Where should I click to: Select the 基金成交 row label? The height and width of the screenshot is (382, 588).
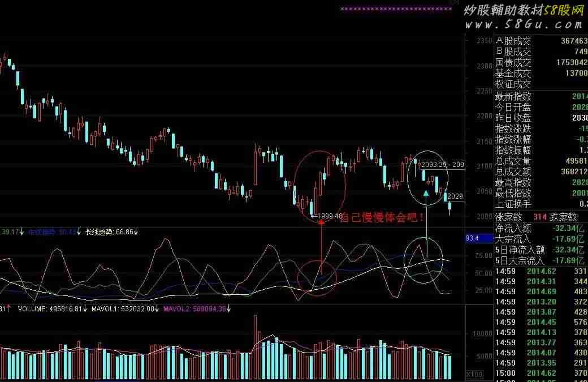[x=513, y=74]
